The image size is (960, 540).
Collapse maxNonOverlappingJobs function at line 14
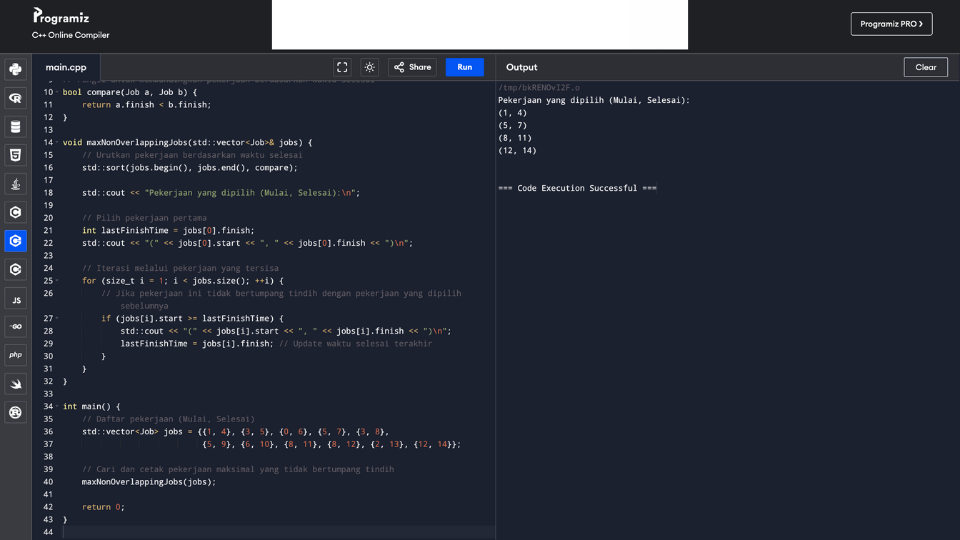point(57,142)
